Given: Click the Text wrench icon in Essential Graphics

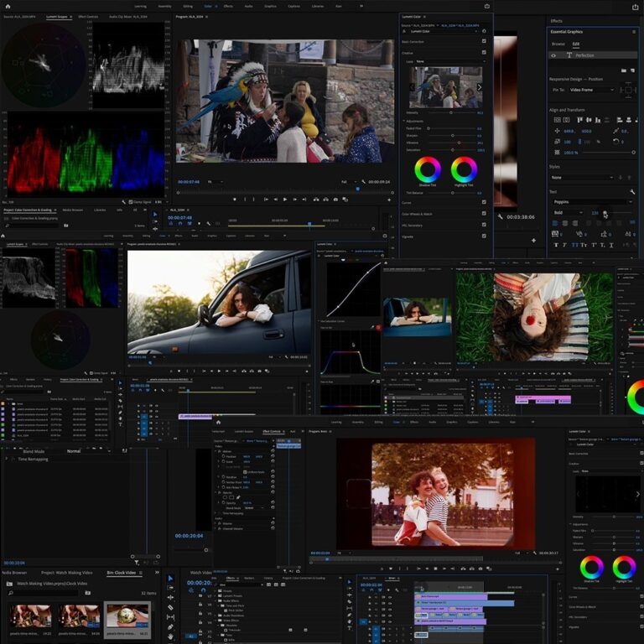Looking at the screenshot, I should click(x=632, y=192).
